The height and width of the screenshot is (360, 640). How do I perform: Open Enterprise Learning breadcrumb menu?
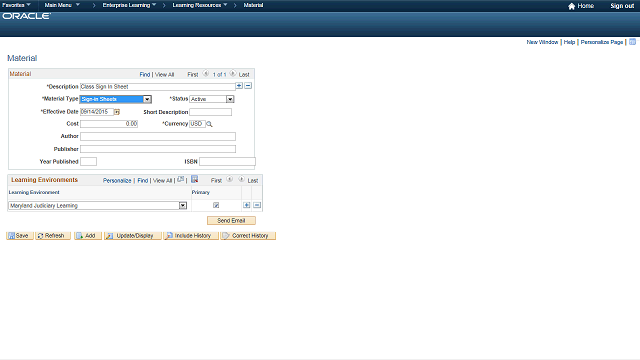pyautogui.click(x=129, y=5)
